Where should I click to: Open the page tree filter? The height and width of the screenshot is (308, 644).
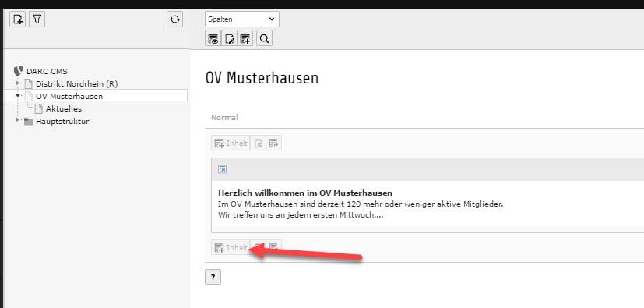[x=37, y=19]
